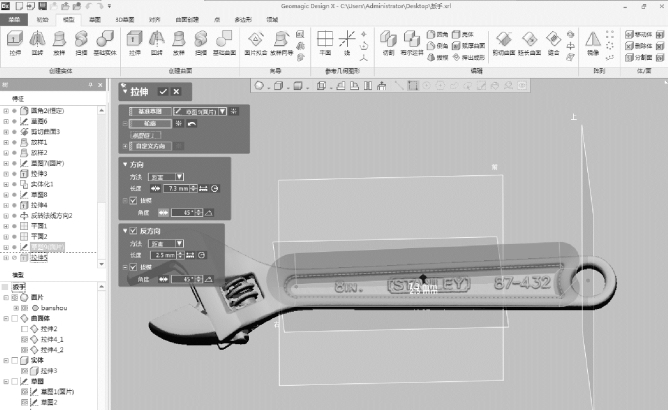
Task: Cancel the 拉伸 dialog with X
Action: 176,92
